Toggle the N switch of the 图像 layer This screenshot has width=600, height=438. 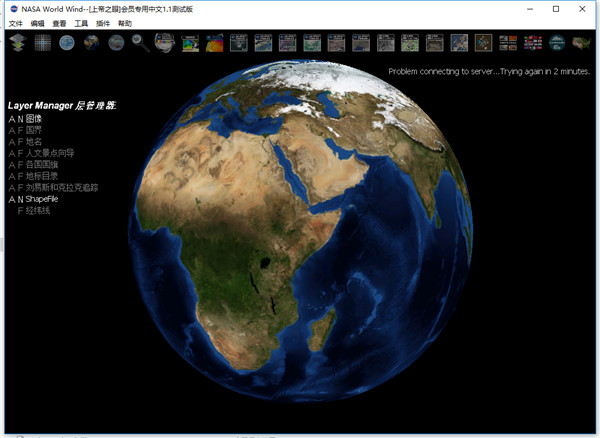pos(21,119)
